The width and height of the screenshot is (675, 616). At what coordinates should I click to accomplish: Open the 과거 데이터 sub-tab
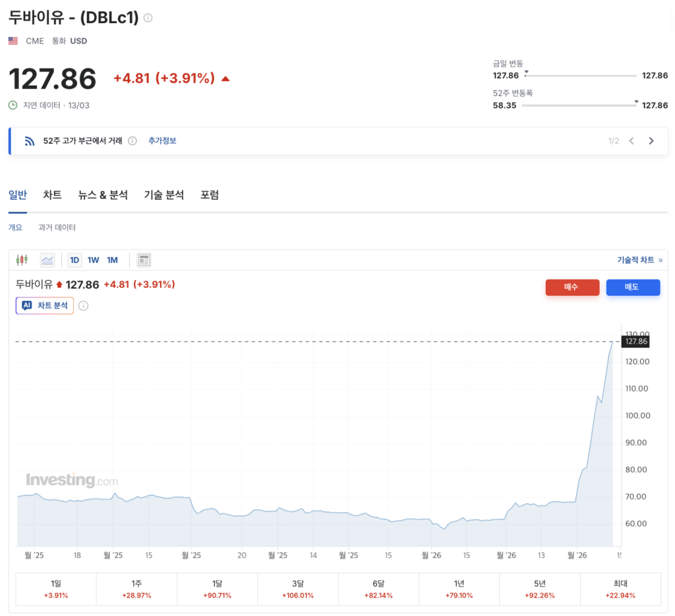57,227
